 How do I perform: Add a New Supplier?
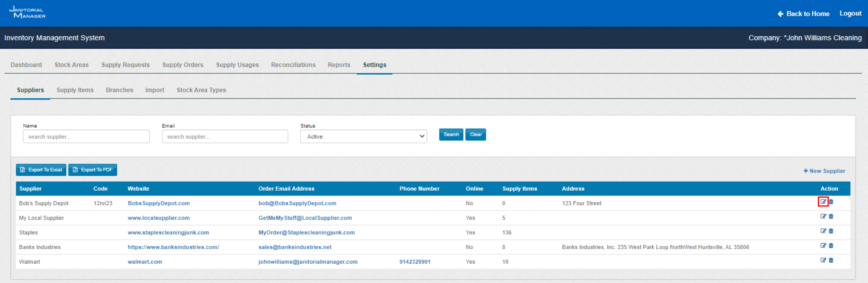(824, 171)
